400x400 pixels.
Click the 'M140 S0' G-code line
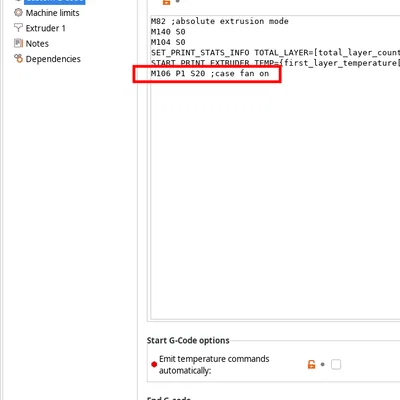pyautogui.click(x=168, y=32)
